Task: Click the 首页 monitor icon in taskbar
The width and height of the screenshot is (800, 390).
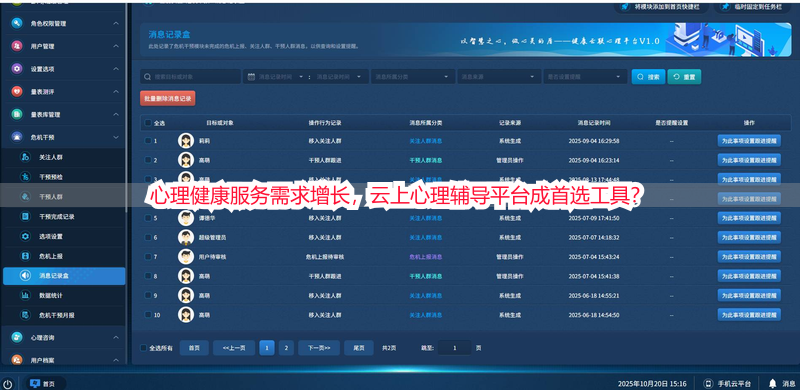Action: click(x=35, y=383)
